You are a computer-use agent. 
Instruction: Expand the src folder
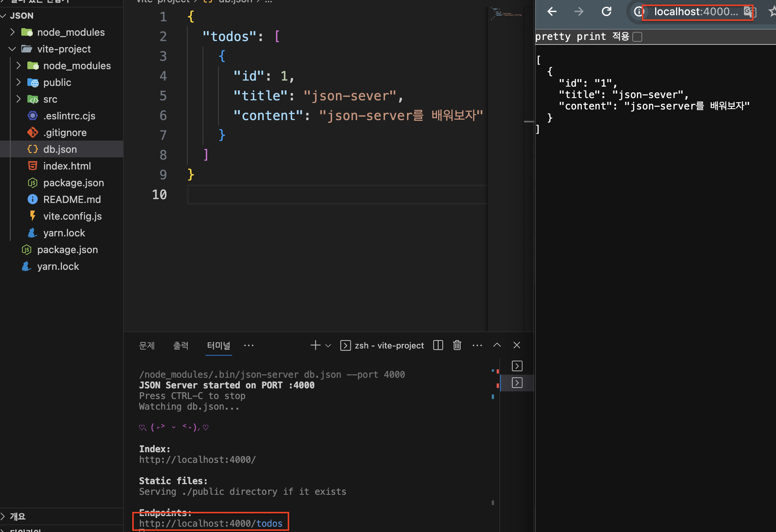pyautogui.click(x=52, y=99)
